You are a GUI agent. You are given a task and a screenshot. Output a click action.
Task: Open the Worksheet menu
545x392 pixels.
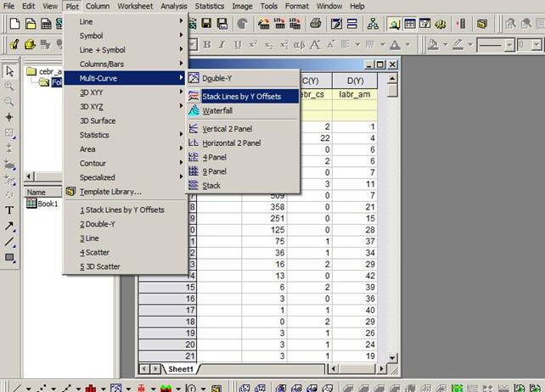coord(135,6)
